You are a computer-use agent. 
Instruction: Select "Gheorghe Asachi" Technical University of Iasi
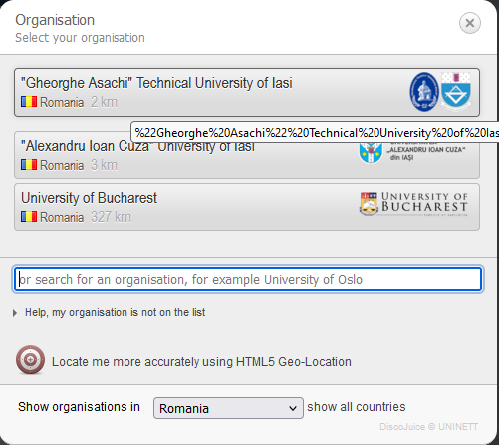tap(247, 93)
